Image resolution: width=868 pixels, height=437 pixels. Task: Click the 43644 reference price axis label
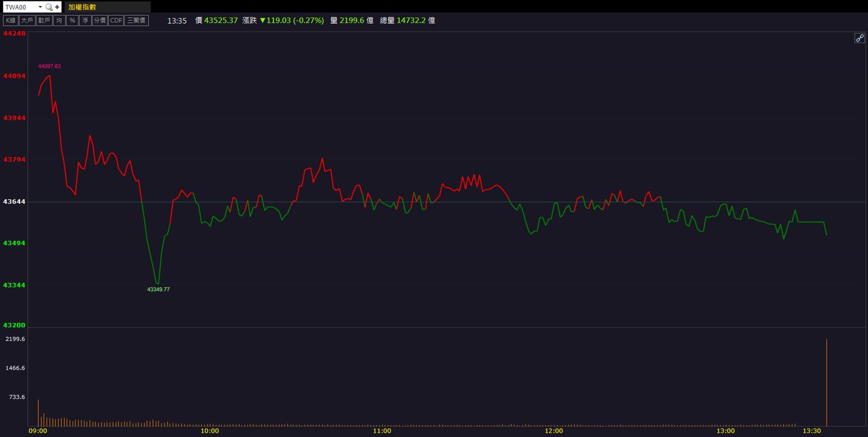tap(15, 202)
